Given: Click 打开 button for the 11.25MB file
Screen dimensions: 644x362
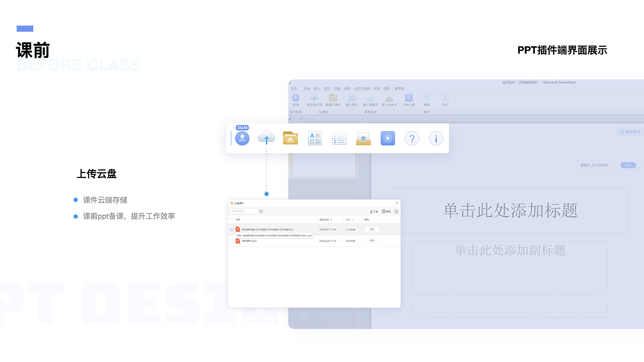Looking at the screenshot, I should point(372,229).
